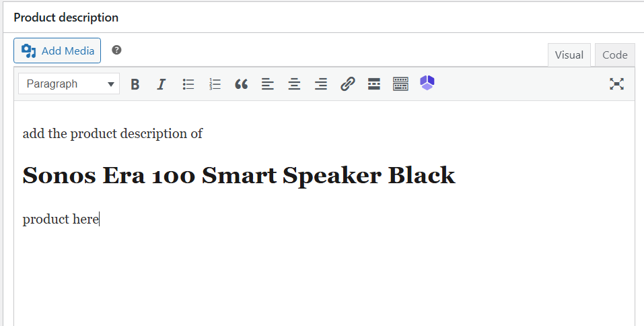Screen dimensions: 644x326
Task: Align text to the right
Action: pyautogui.click(x=321, y=84)
